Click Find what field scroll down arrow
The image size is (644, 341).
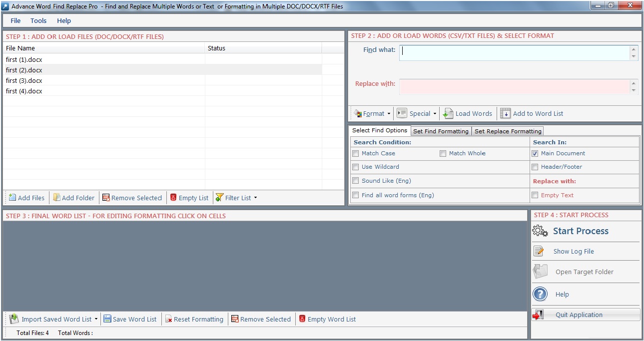coord(634,57)
